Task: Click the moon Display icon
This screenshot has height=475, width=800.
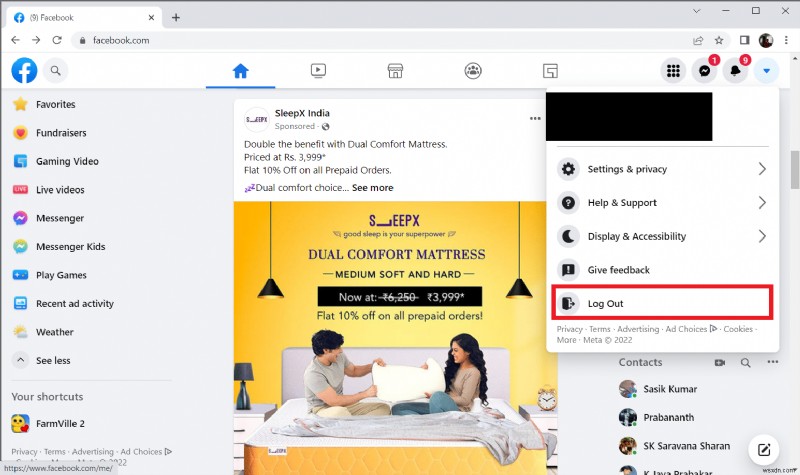Action: (568, 236)
